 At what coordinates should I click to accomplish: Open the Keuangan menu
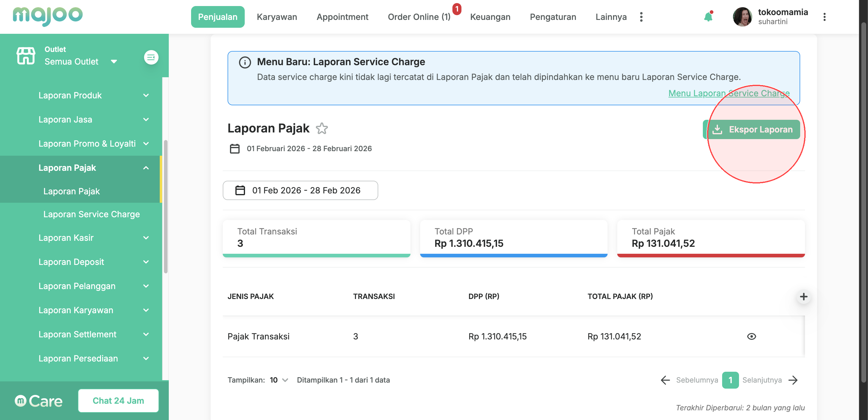tap(490, 17)
